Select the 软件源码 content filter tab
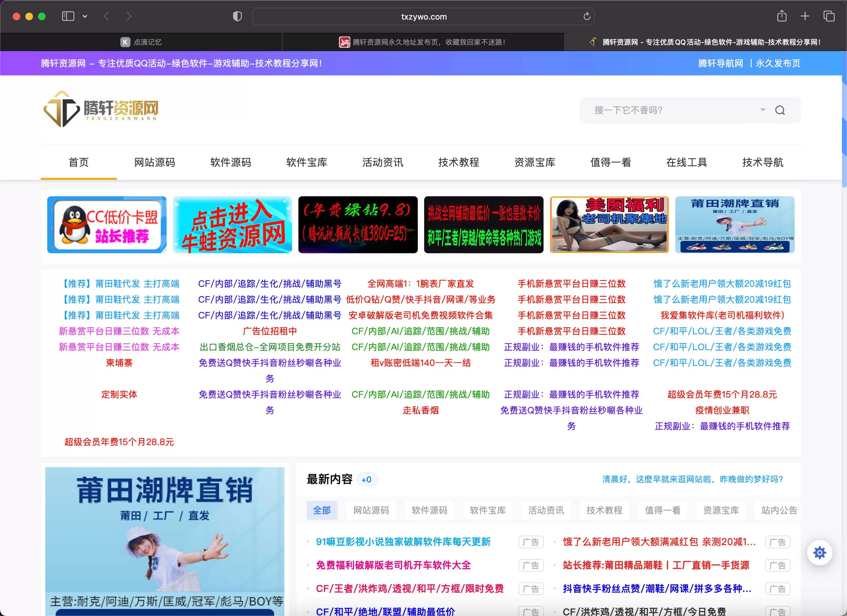 click(x=429, y=510)
